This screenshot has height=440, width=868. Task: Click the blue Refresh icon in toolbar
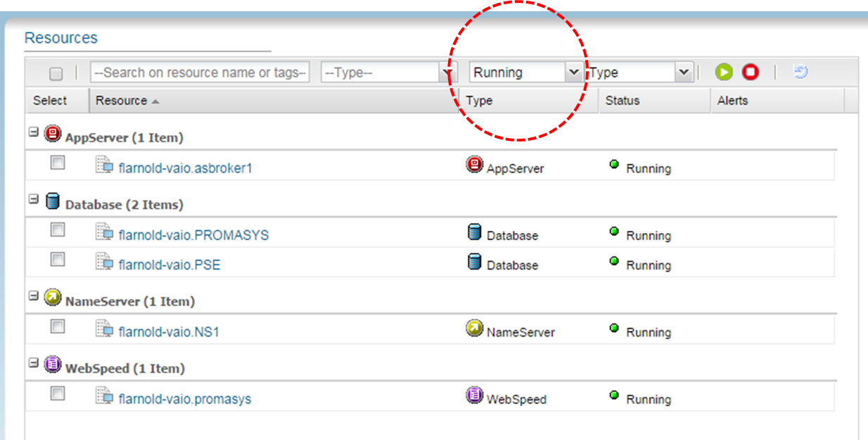pyautogui.click(x=800, y=72)
